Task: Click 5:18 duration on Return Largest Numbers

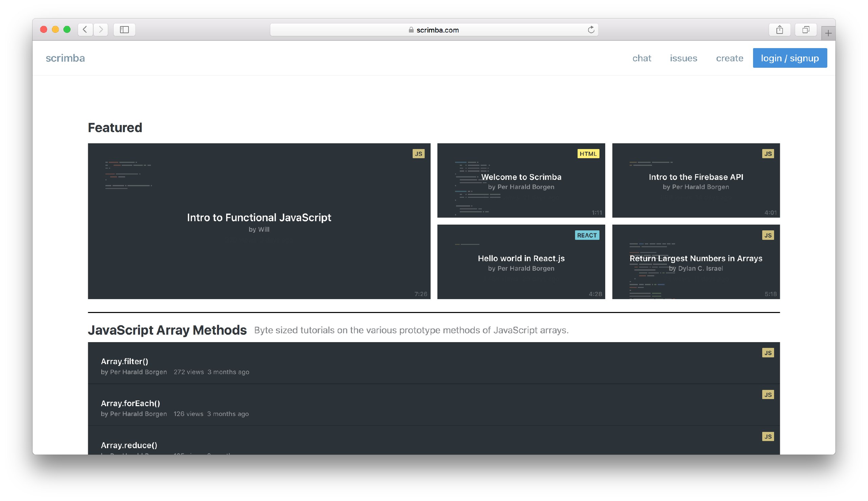Action: click(x=771, y=294)
